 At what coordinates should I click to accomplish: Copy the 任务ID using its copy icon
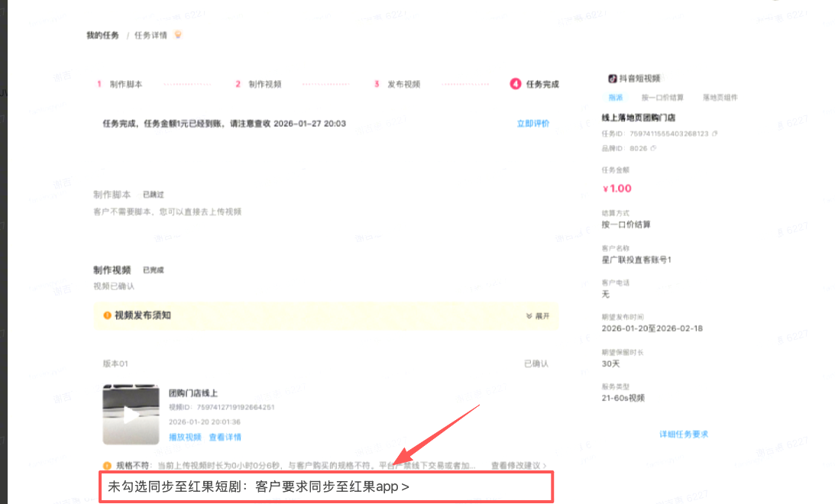[715, 134]
